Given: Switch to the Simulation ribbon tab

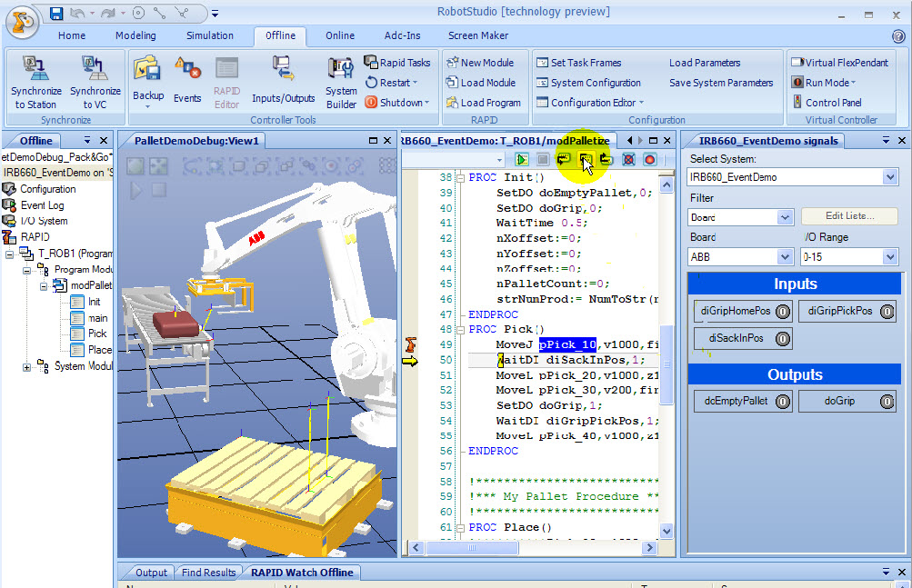Looking at the screenshot, I should (210, 35).
